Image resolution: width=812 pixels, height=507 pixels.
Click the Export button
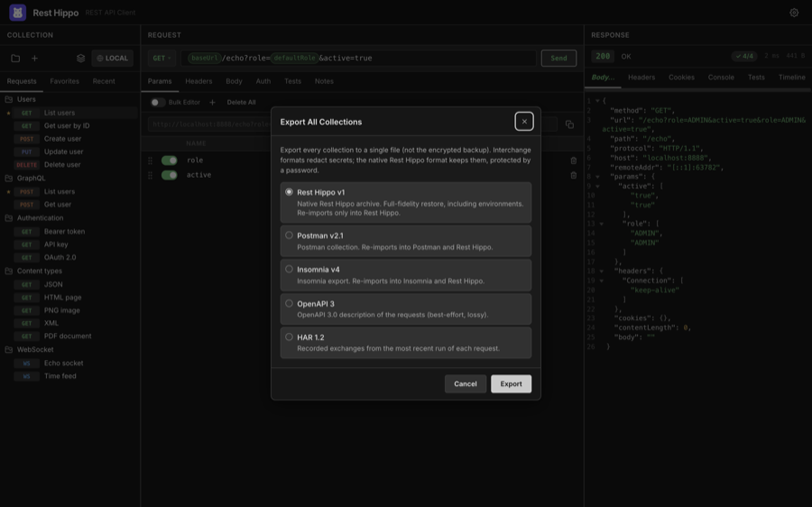tap(512, 383)
